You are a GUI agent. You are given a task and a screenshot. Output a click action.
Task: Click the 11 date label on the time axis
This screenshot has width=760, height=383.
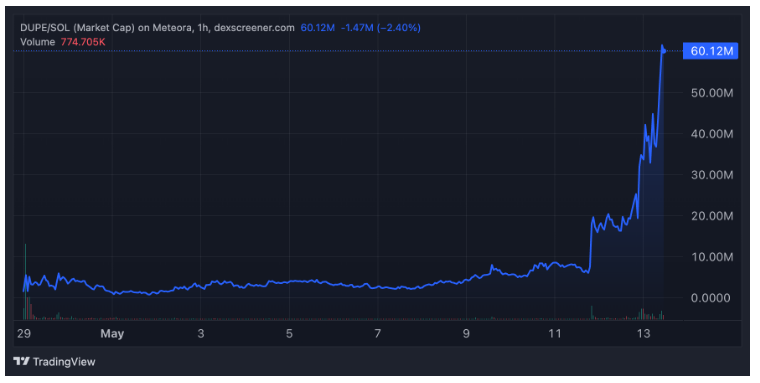coord(554,334)
